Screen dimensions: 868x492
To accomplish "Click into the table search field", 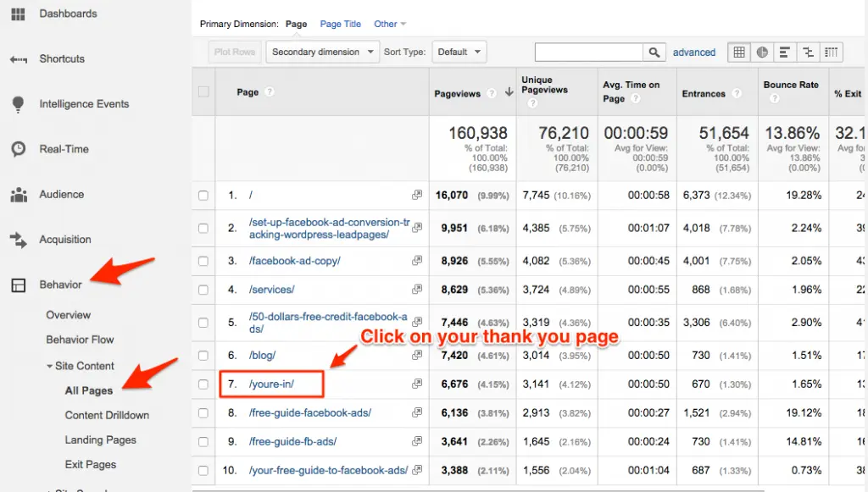I will click(589, 53).
